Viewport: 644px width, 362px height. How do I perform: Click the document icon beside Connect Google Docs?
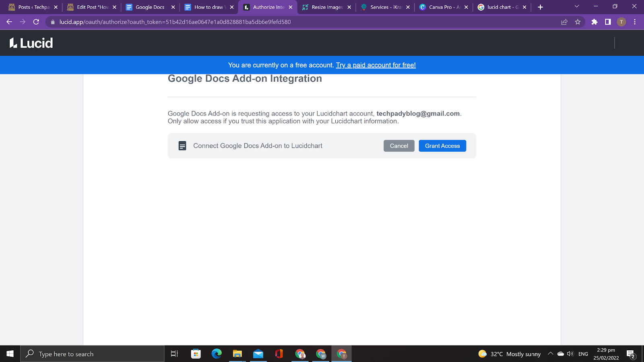[x=182, y=146]
